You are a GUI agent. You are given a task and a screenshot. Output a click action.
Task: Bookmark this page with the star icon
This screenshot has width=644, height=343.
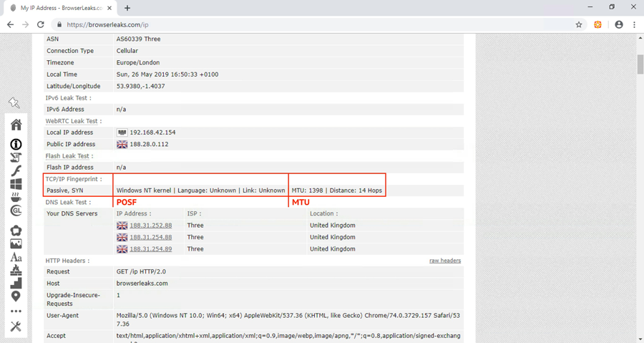coord(579,24)
